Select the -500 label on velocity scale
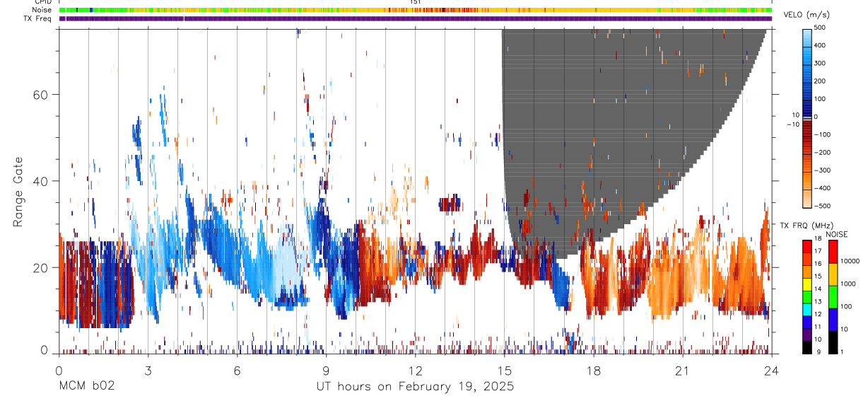868x401 pixels. click(x=821, y=206)
